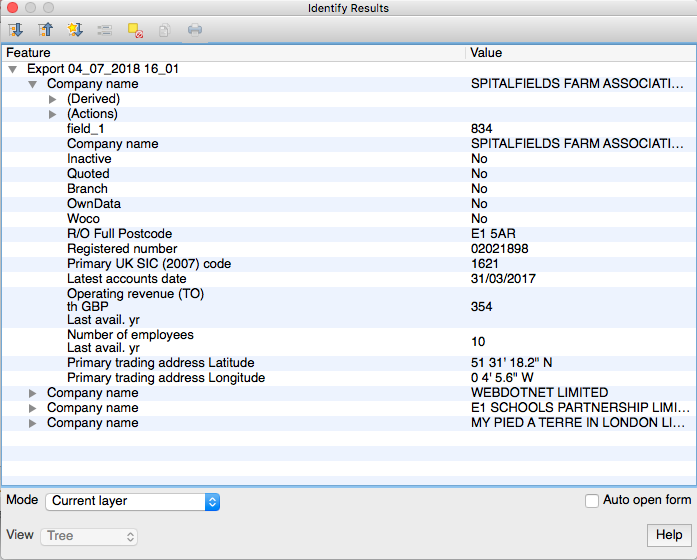Viewport: 697px width, 560px height.
Task: Select the Branch attribute row
Action: [349, 189]
